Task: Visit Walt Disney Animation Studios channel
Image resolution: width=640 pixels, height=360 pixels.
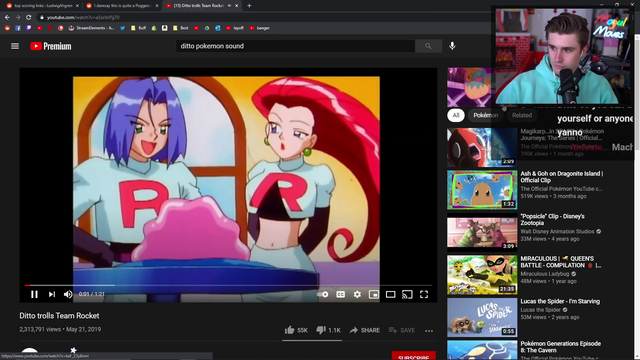Action: click(x=557, y=231)
